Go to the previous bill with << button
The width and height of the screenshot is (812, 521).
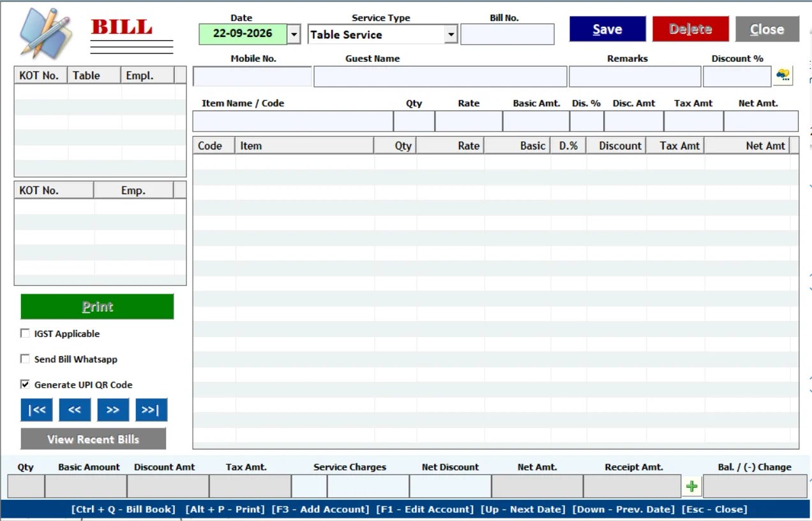point(75,410)
